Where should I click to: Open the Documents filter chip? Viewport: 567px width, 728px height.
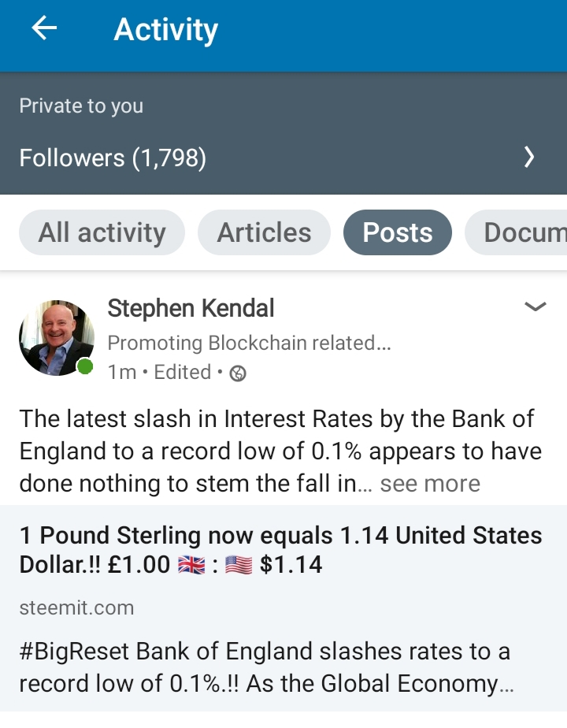[516, 232]
